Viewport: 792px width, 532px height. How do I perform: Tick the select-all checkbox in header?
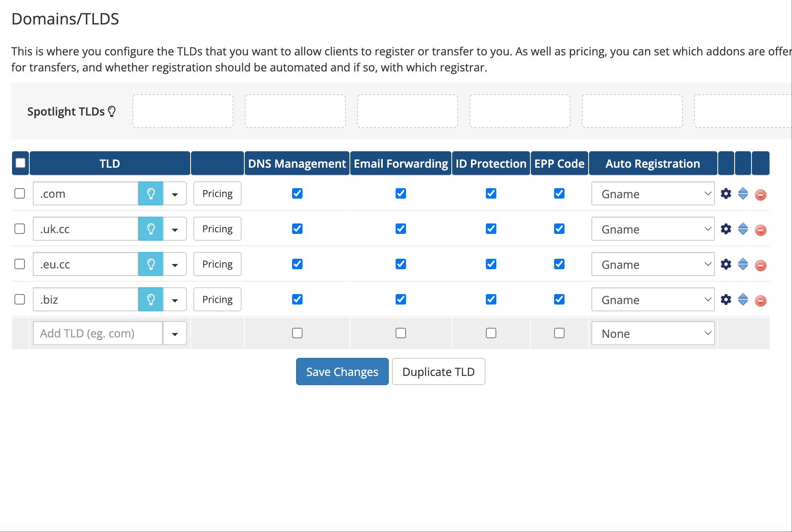[x=20, y=163]
